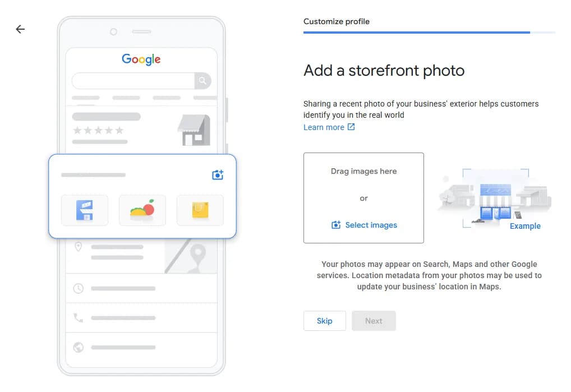Click the Add a storefront photo title
Screen dimensions: 571x392
point(384,70)
